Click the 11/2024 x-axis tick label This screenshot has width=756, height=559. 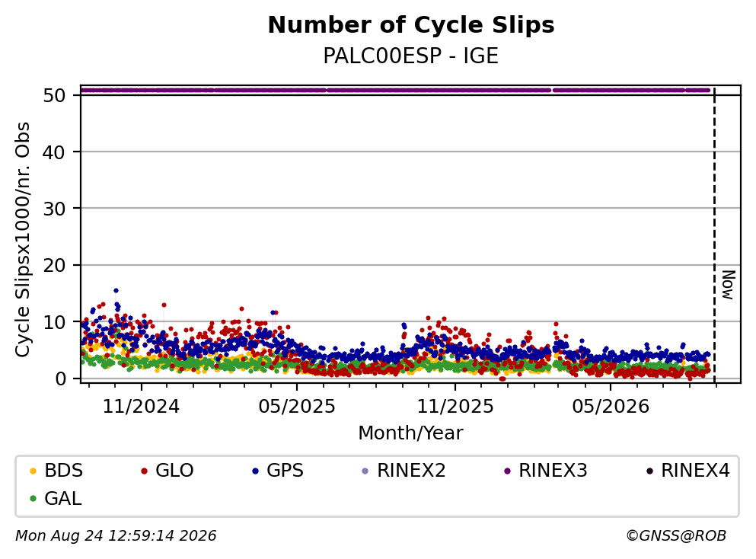tap(142, 407)
